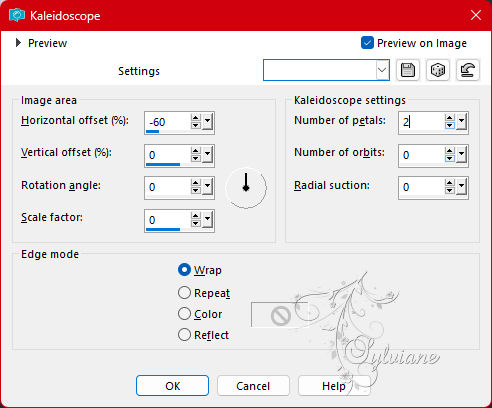The height and width of the screenshot is (408, 492).
Task: Open the Radial suction slider dropdown arrow
Action: click(462, 187)
